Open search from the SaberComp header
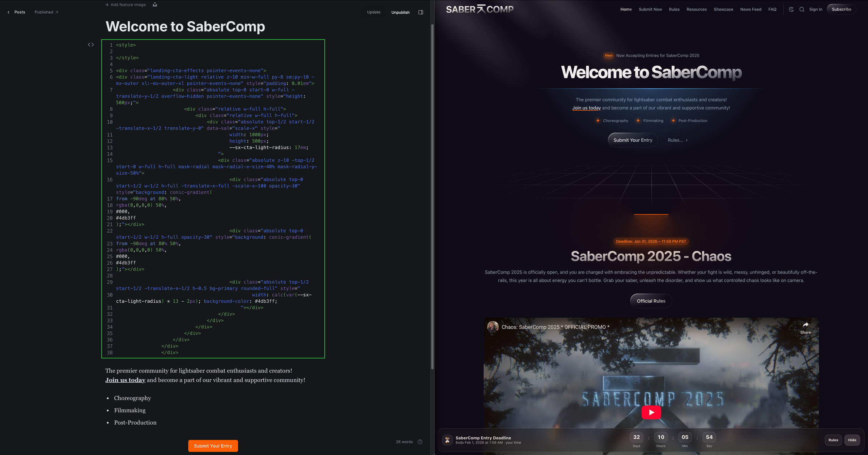The width and height of the screenshot is (868, 455). pyautogui.click(x=802, y=9)
